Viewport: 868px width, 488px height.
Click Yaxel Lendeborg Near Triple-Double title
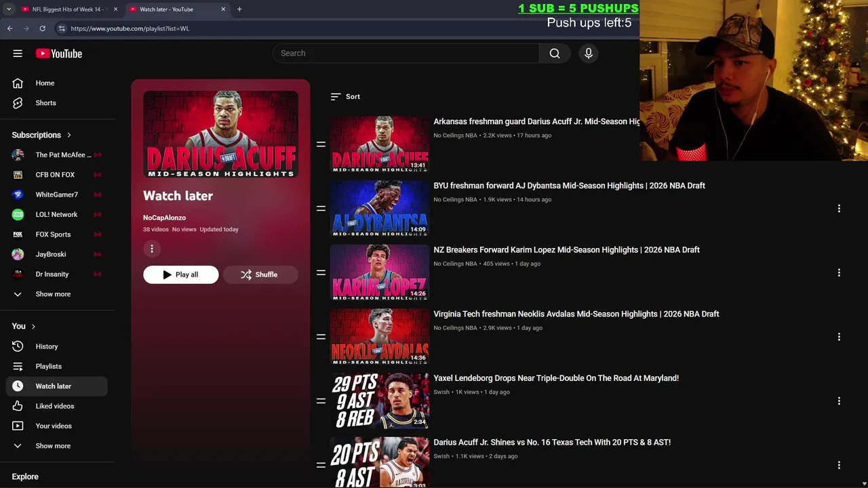tap(556, 378)
